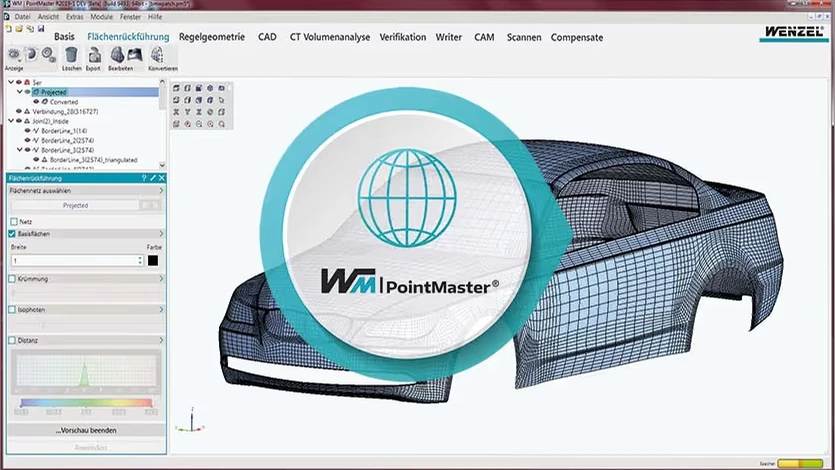The height and width of the screenshot is (470, 835).
Task: Expand the Basisflächen section chevron
Action: [161, 234]
